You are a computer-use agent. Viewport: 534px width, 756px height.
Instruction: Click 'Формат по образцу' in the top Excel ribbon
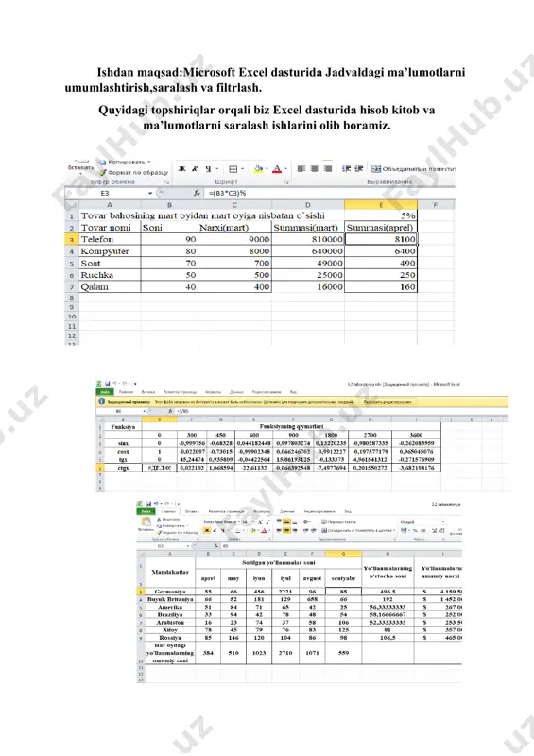click(133, 172)
